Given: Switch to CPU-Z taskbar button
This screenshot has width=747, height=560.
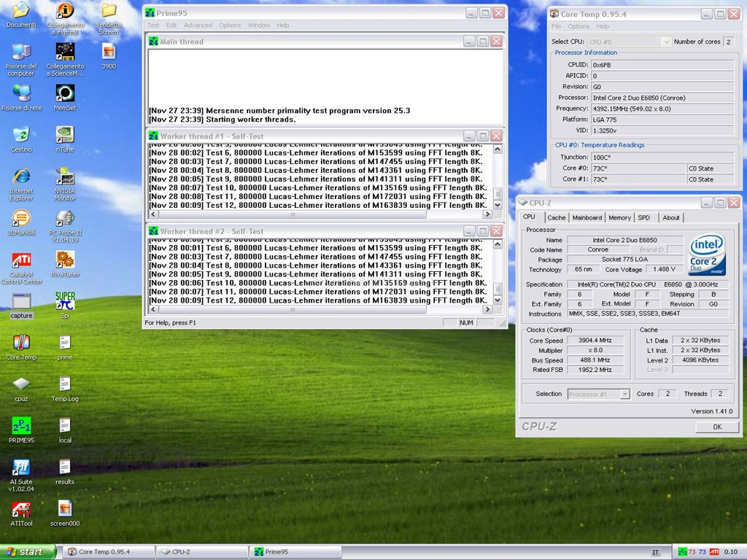Looking at the screenshot, I should (202, 552).
